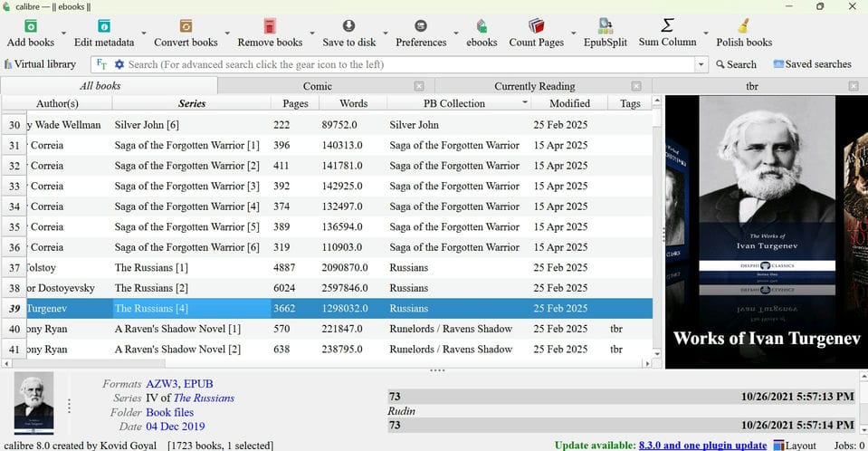Image resolution: width=868 pixels, height=451 pixels.
Task: Open the 8.3.0 update available link
Action: click(702, 446)
